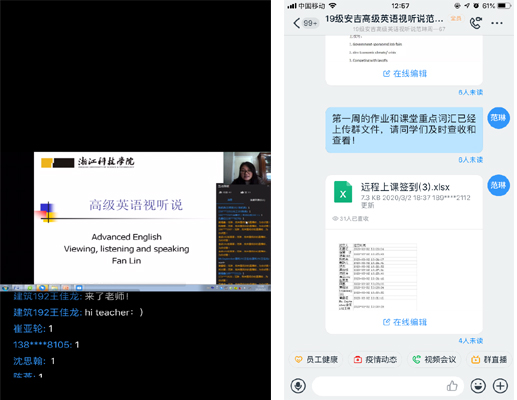This screenshot has height=400, width=517.
Task: Open the sign-in spreadsheet preview thumbnail
Action: (x=378, y=276)
